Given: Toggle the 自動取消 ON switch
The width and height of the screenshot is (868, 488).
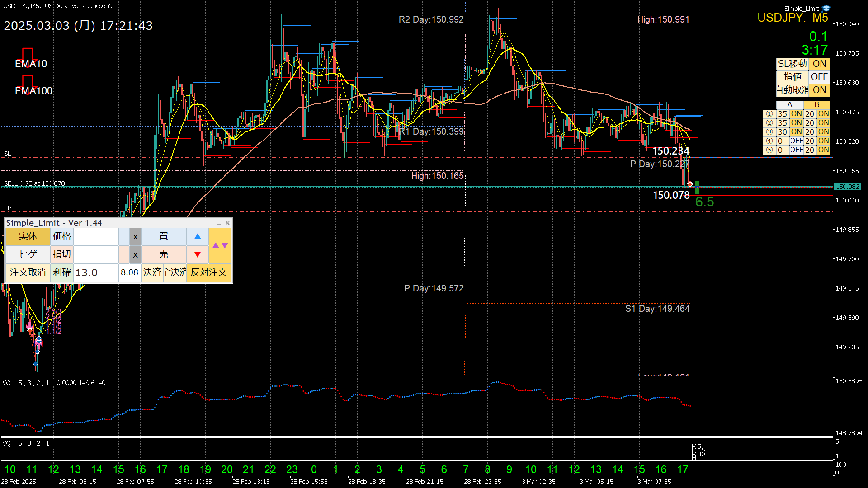Looking at the screenshot, I should pyautogui.click(x=819, y=90).
